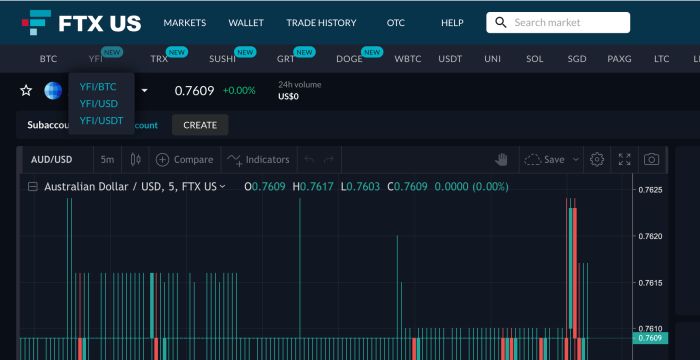Image resolution: width=700 pixels, height=360 pixels.
Task: Open Indicators from chart toolbar
Action: [258, 159]
